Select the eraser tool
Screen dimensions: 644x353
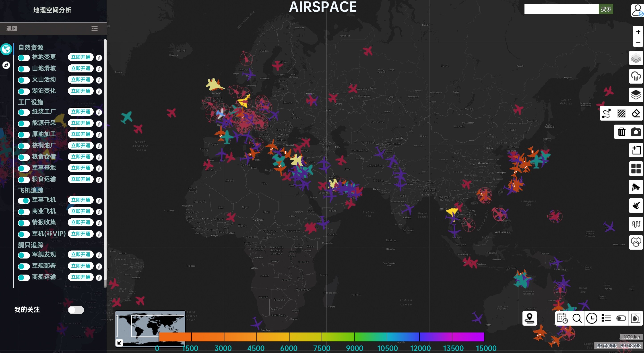click(636, 113)
